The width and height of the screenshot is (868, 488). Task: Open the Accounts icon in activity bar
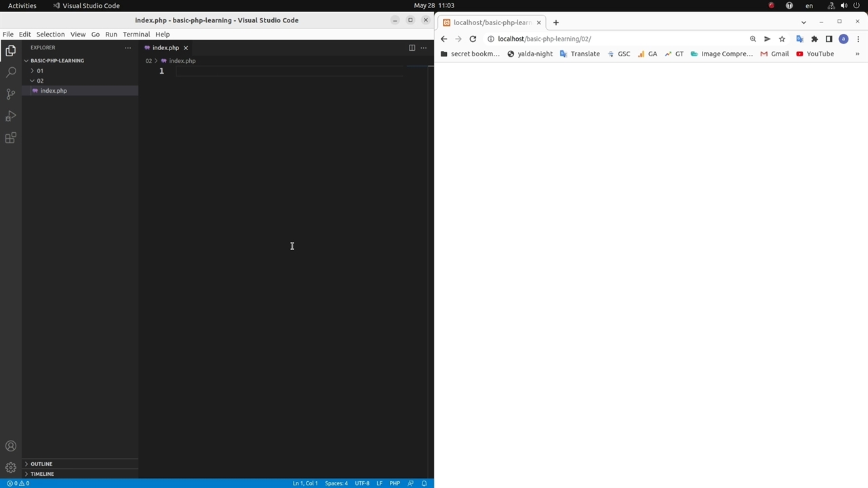coord(11,446)
